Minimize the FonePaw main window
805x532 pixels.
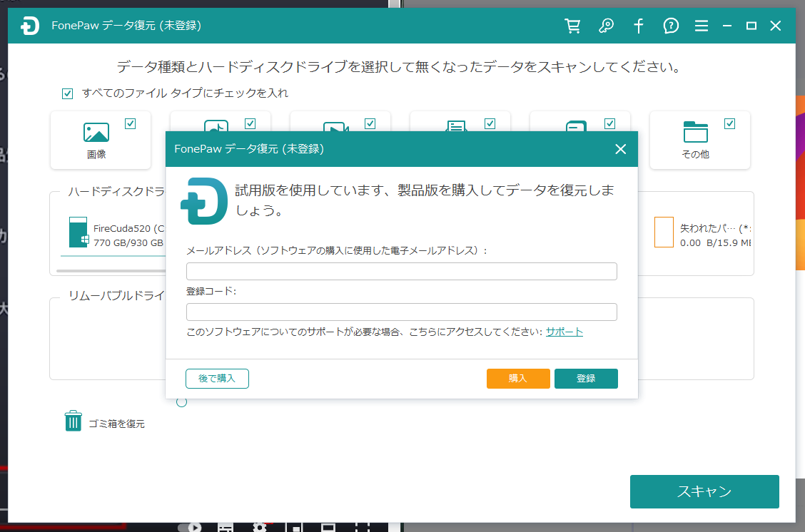pyautogui.click(x=727, y=26)
